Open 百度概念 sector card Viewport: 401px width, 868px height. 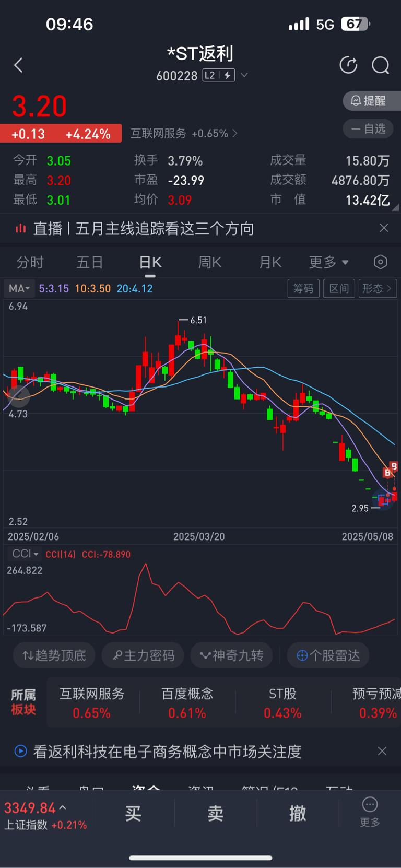pyautogui.click(x=187, y=703)
